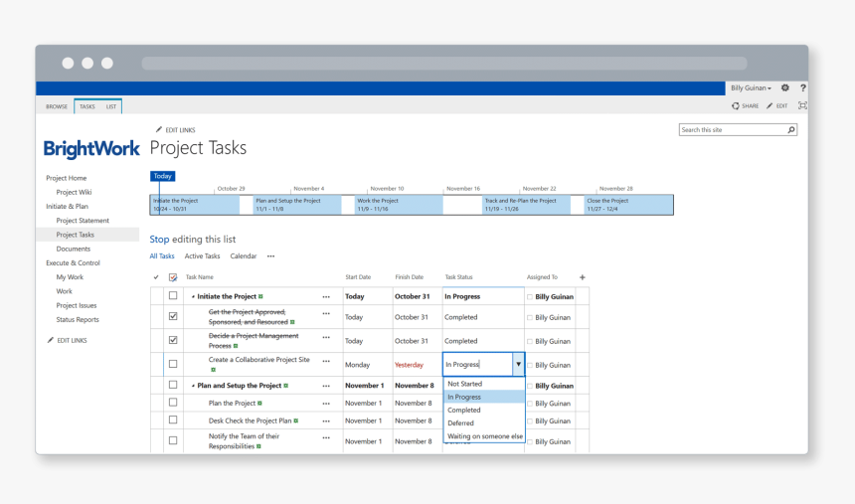The width and height of the screenshot is (855, 504).
Task: Choose Deferred from status list
Action: click(484, 423)
